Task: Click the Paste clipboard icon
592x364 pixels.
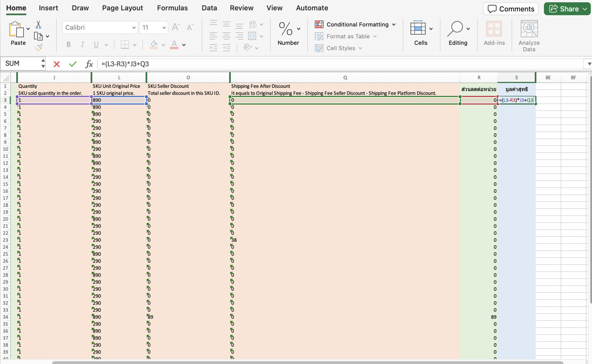Action: coord(16,29)
